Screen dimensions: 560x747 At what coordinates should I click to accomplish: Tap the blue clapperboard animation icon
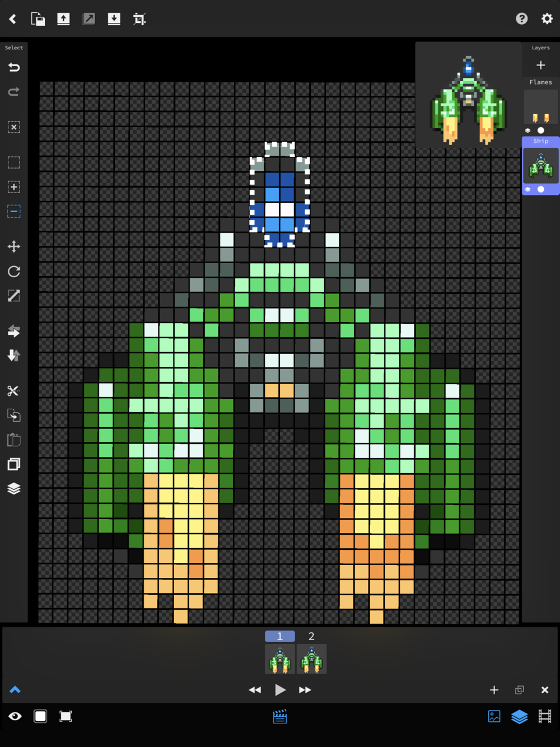[x=280, y=716]
